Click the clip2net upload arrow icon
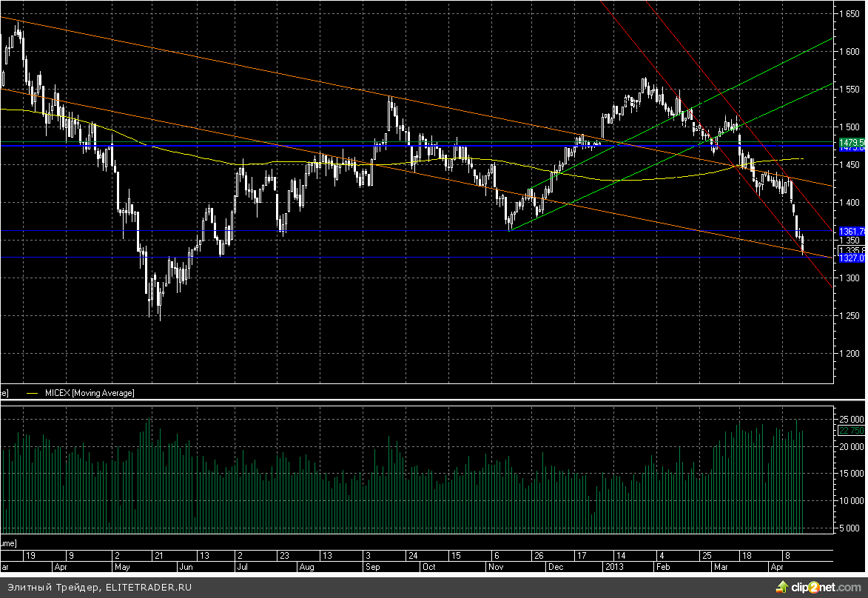Viewport: 868px width, 598px height. click(780, 587)
